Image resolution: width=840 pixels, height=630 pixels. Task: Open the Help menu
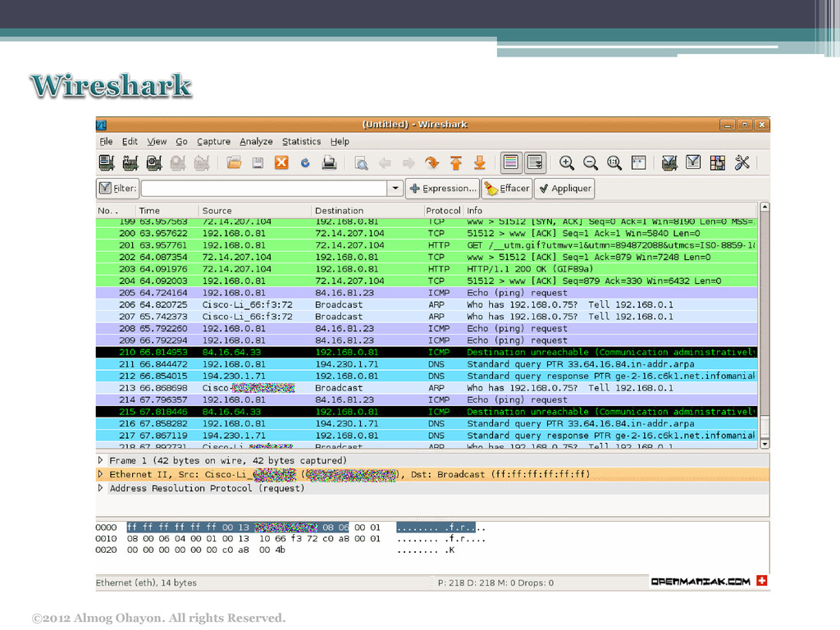[340, 141]
